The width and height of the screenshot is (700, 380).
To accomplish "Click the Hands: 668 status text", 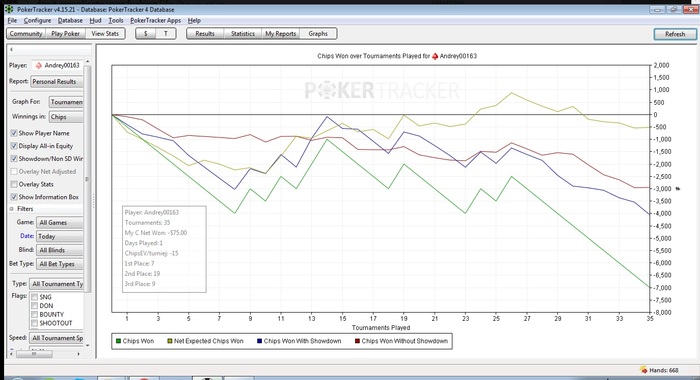I will (x=664, y=370).
